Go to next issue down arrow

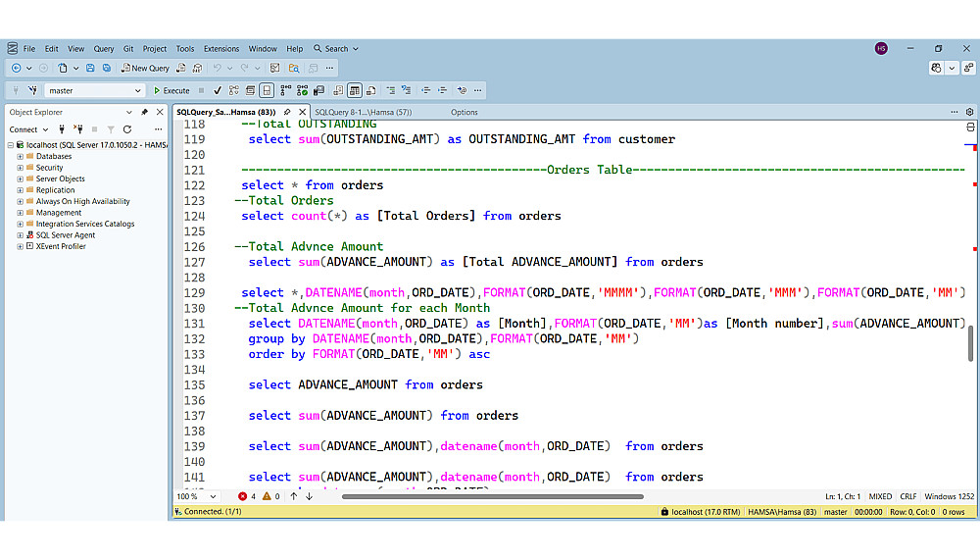(x=310, y=496)
